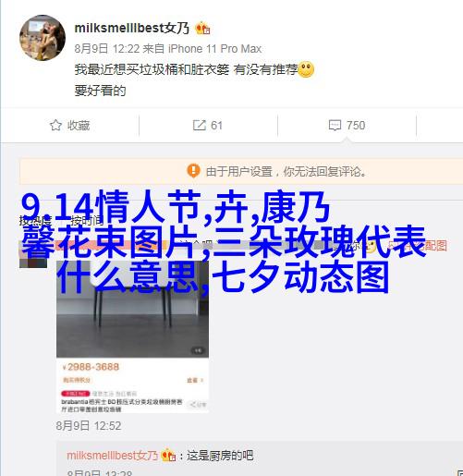463x476 pixels.
Task: Click the iPhone 11 Pro Max source link
Action: click(x=214, y=49)
